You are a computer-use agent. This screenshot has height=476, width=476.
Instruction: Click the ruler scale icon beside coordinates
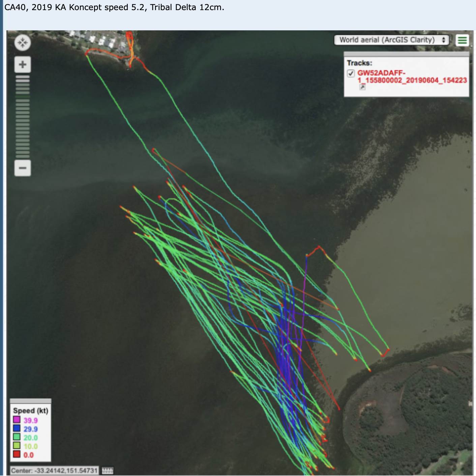pyautogui.click(x=108, y=470)
